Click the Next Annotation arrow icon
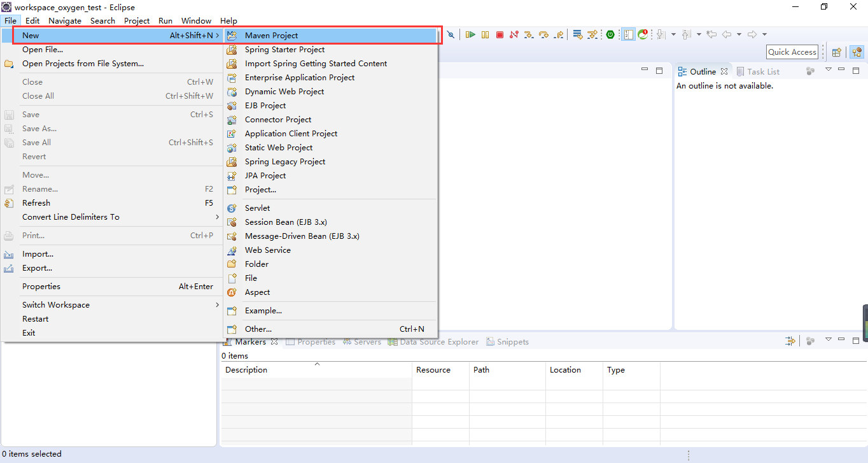 661,34
